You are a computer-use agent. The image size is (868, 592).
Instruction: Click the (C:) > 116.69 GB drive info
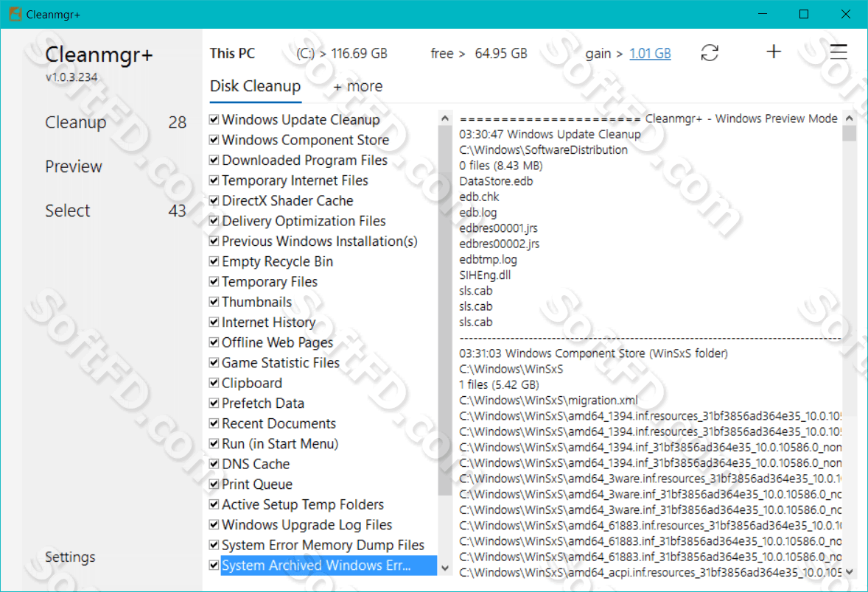click(342, 54)
